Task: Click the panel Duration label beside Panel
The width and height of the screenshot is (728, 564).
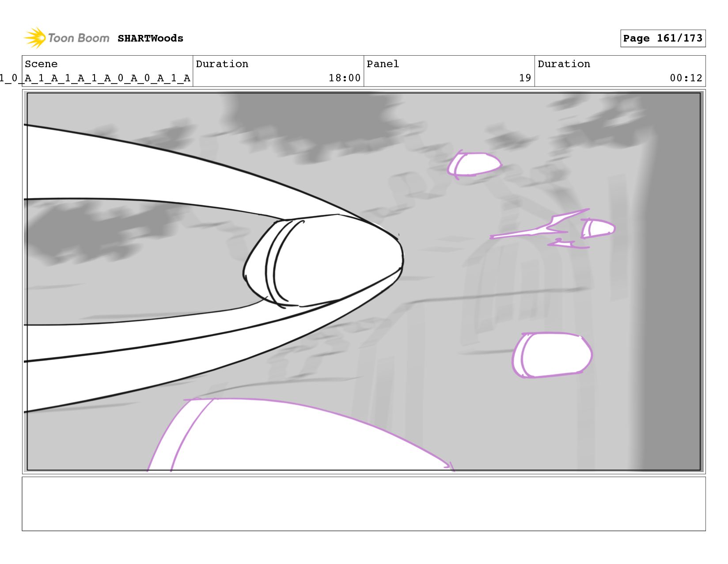Action: pyautogui.click(x=564, y=64)
